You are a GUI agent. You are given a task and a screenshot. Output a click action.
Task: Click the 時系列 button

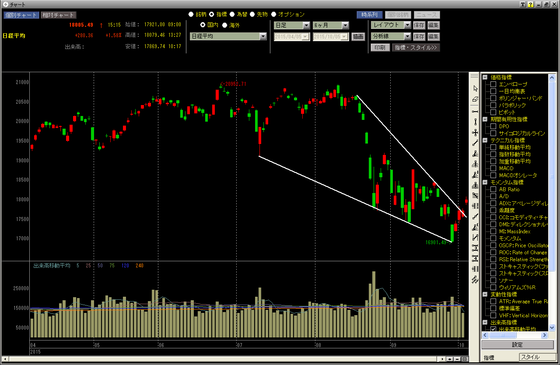point(370,15)
